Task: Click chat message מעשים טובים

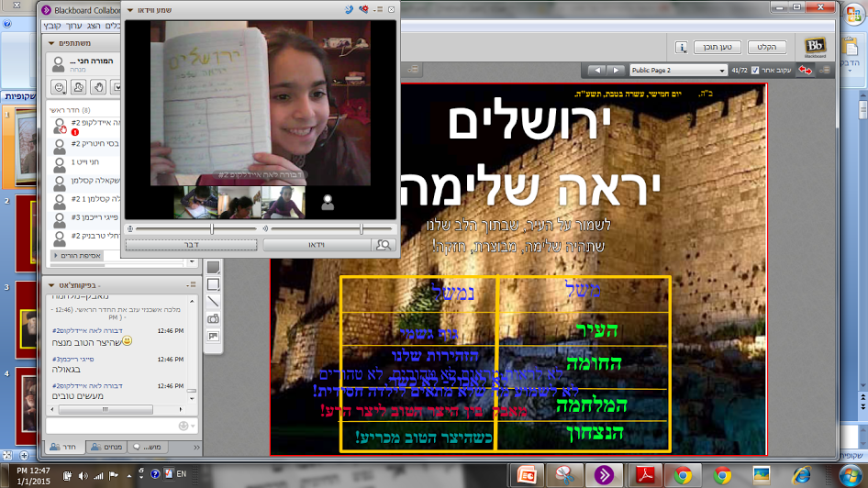Action: pos(77,396)
